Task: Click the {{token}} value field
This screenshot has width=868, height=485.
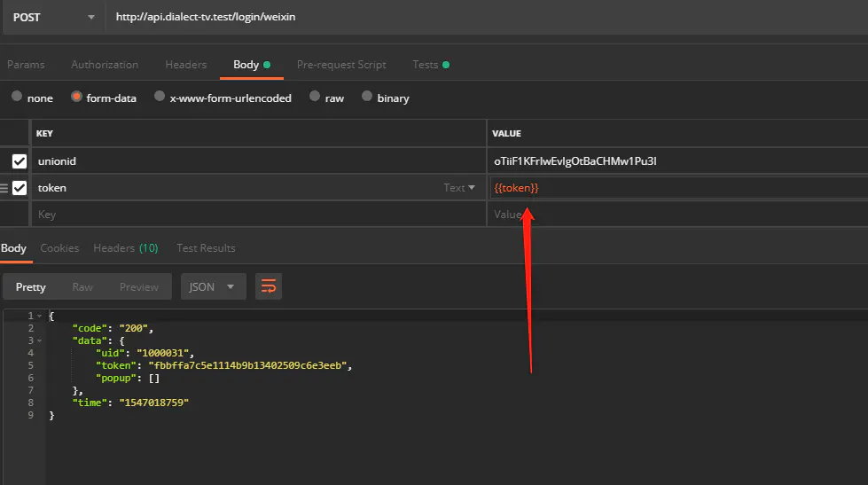Action: (x=678, y=188)
